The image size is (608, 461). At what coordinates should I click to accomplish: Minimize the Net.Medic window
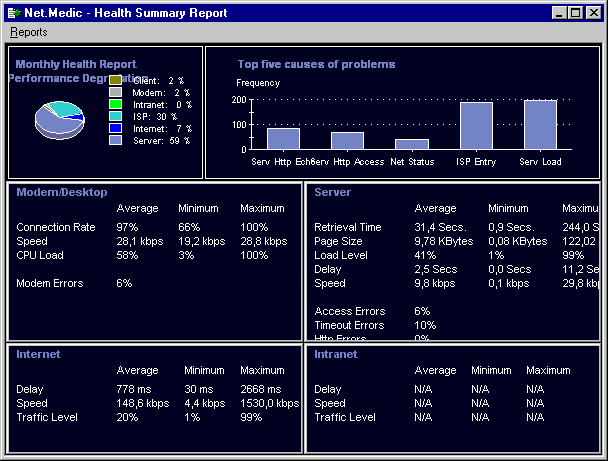pos(559,13)
